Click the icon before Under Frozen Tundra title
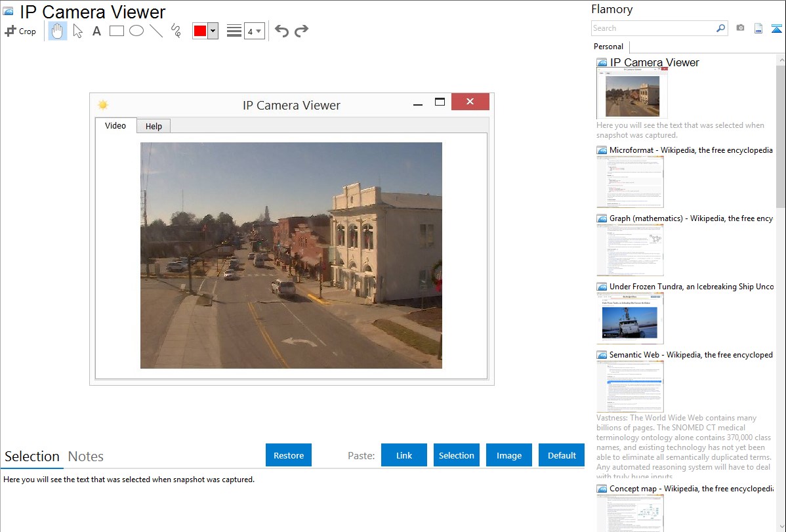Screen dimensions: 786x532 point(602,287)
